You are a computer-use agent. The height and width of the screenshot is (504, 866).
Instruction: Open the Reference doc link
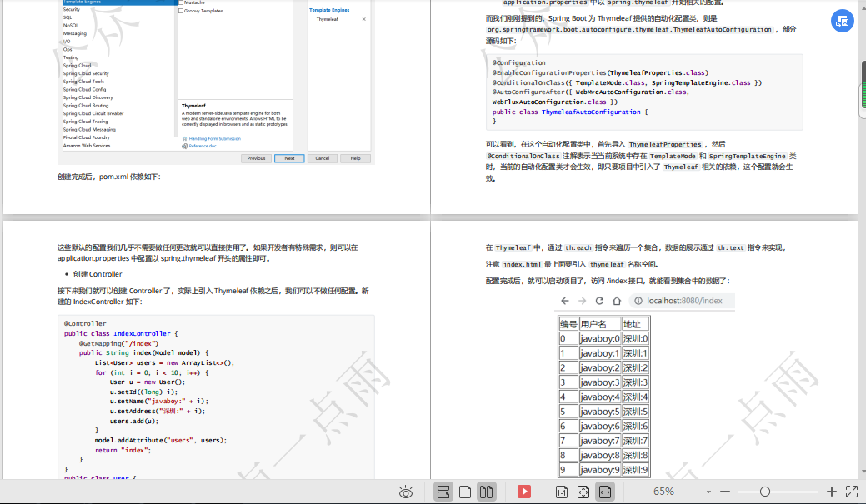203,146
